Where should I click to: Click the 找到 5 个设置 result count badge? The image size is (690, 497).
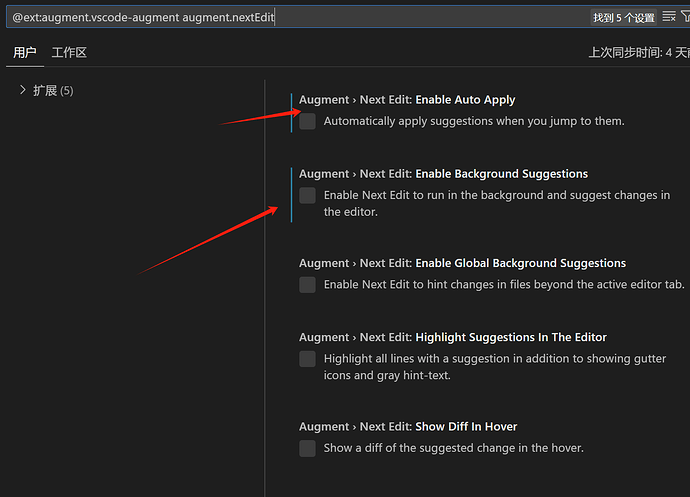click(x=624, y=18)
